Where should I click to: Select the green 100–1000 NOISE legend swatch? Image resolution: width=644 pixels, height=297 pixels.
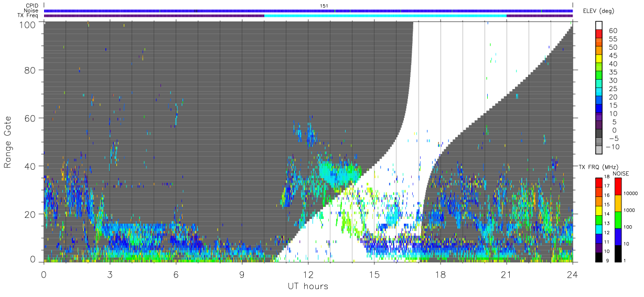coord(617,219)
